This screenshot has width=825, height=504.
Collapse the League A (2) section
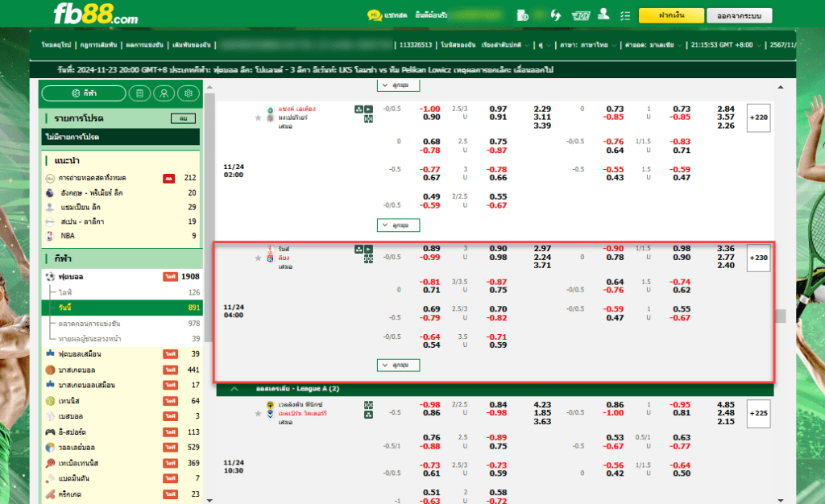tap(234, 389)
